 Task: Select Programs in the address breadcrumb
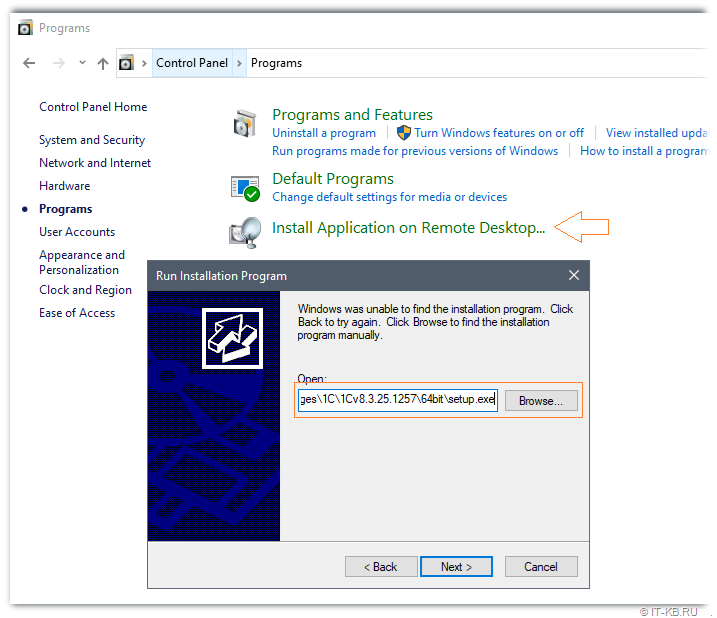click(x=276, y=63)
